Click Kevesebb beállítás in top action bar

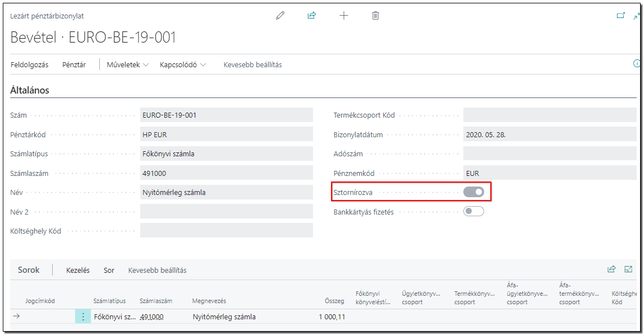[252, 65]
